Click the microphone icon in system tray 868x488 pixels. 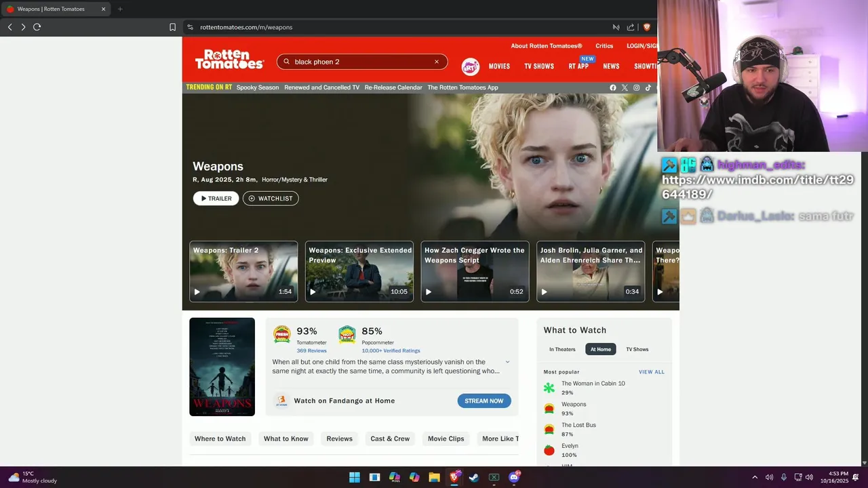pos(783,477)
